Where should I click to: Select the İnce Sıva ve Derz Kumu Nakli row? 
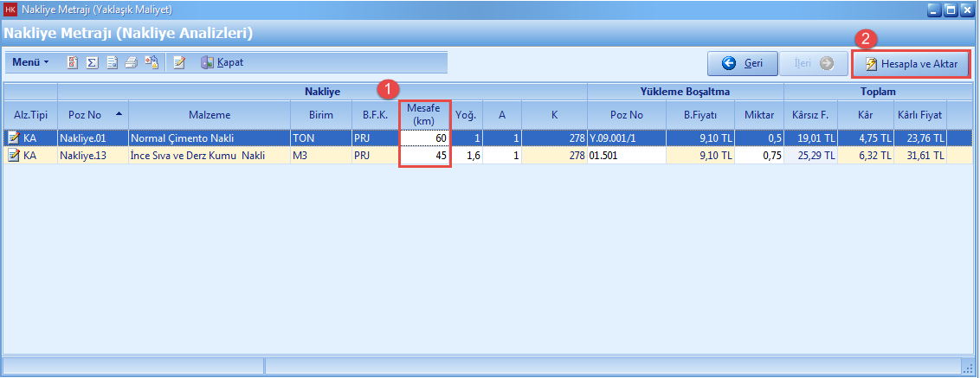pyautogui.click(x=208, y=156)
